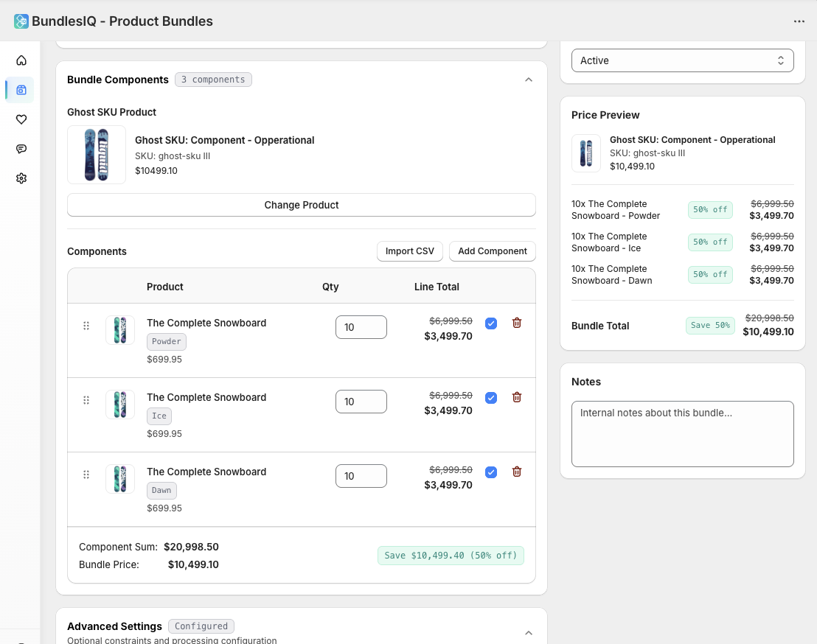The width and height of the screenshot is (817, 644).
Task: Uncheck the Dawn component row checkbox
Action: click(491, 472)
